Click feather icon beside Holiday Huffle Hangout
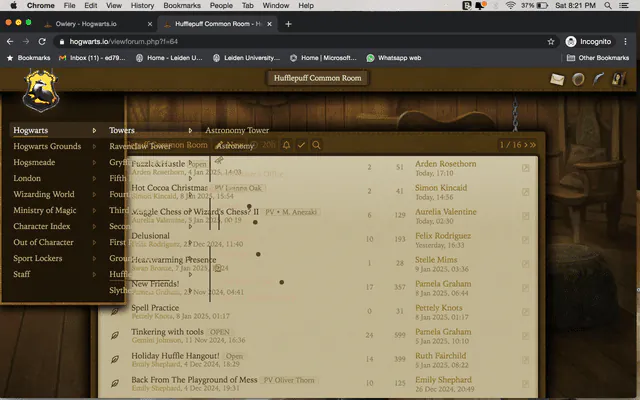The image size is (640, 400). click(115, 360)
